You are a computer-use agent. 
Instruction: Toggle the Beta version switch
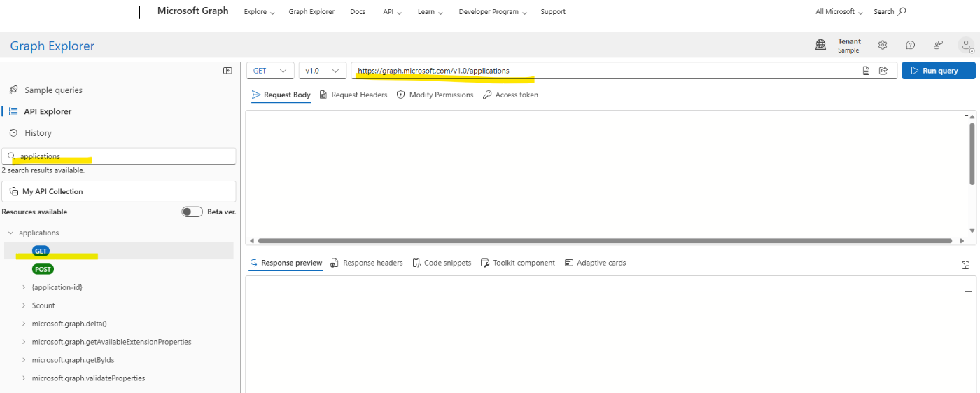[192, 212]
